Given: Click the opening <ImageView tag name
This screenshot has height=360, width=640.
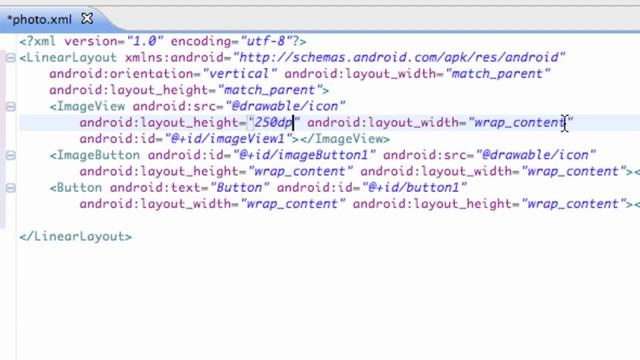Looking at the screenshot, I should [x=87, y=106].
